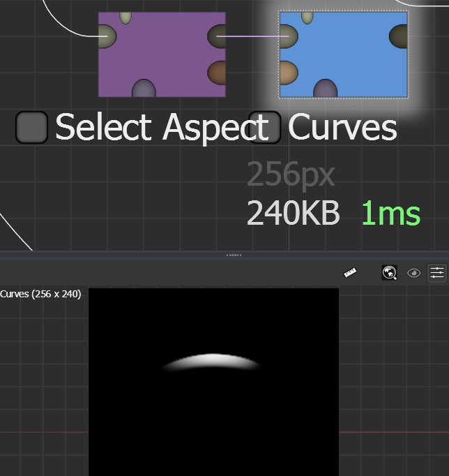This screenshot has height=476, width=449.
Task: Click the panel splitter handle dots
Action: pyautogui.click(x=234, y=255)
